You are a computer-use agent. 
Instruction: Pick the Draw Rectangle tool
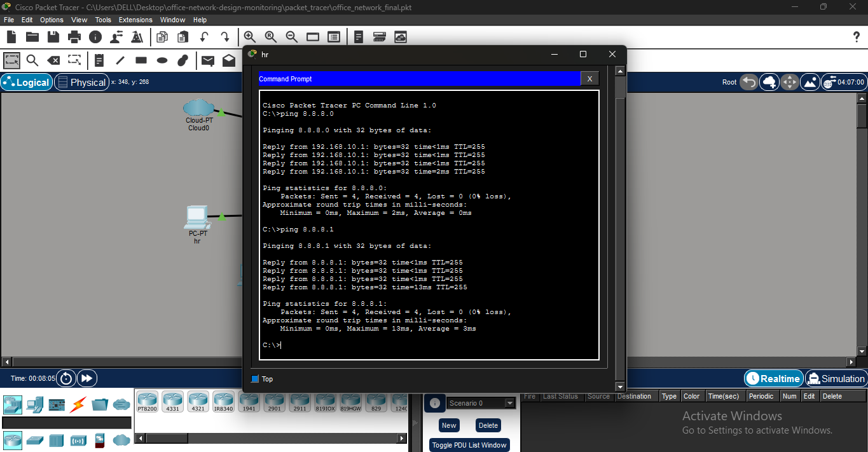click(x=141, y=60)
